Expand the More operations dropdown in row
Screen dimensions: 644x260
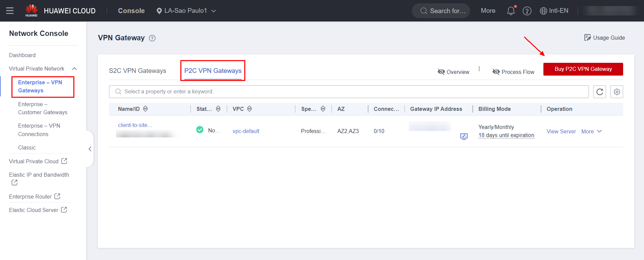[x=591, y=131]
